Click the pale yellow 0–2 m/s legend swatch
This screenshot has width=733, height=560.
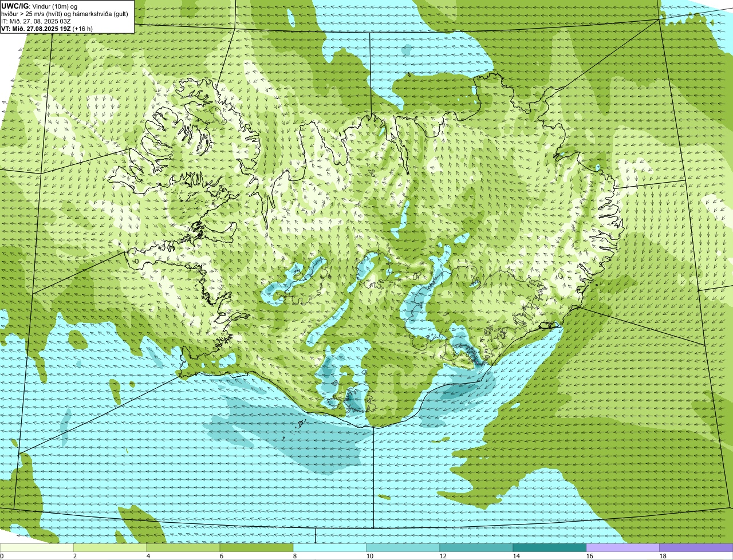pyautogui.click(x=37, y=548)
